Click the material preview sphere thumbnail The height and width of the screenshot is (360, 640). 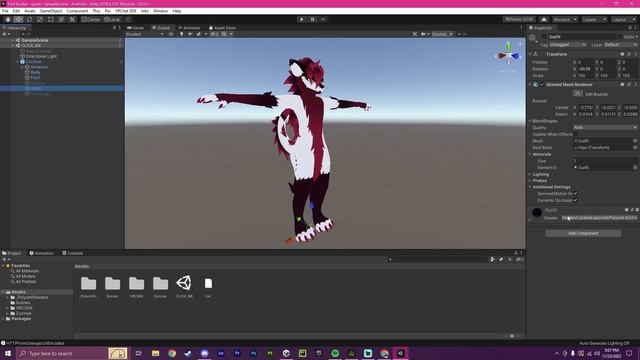click(537, 213)
